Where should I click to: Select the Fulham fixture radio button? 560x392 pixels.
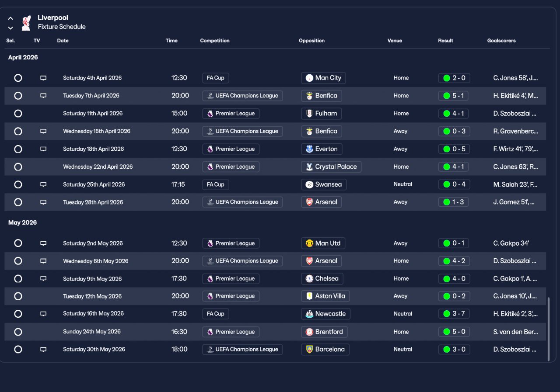pos(18,114)
